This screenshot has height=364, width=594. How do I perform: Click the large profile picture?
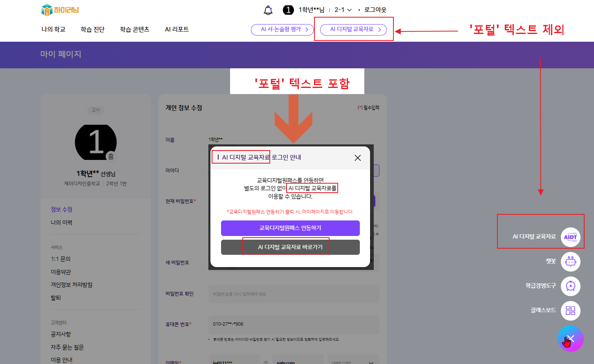point(96,142)
